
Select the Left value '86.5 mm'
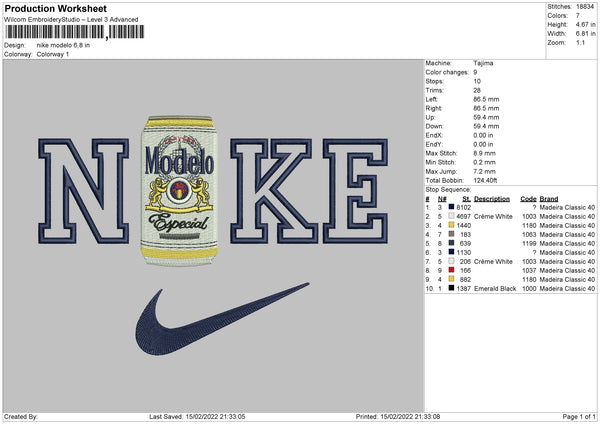point(486,99)
